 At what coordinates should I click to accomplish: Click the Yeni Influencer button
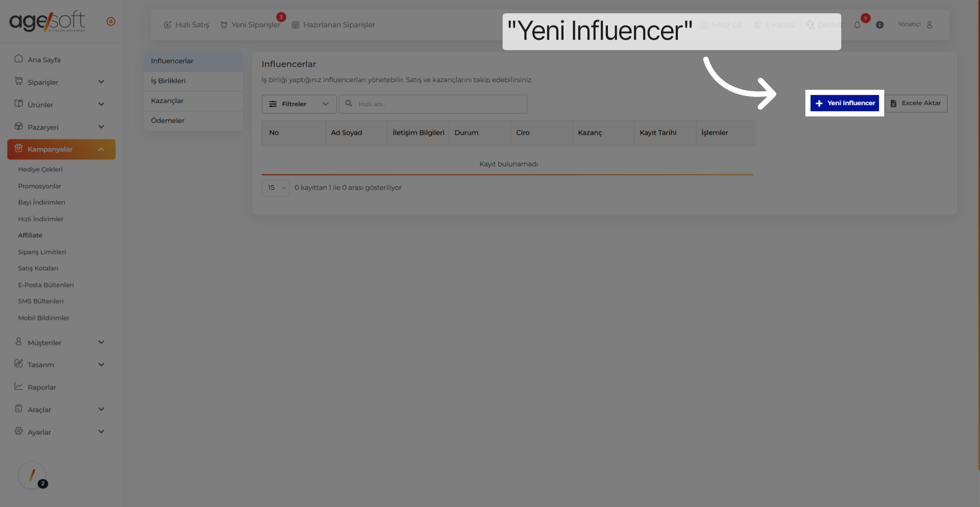click(845, 103)
